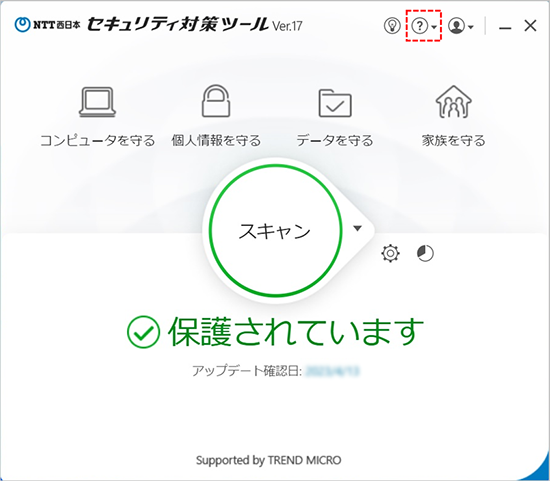Minimize the security tool window
This screenshot has height=481, width=550.
(505, 27)
